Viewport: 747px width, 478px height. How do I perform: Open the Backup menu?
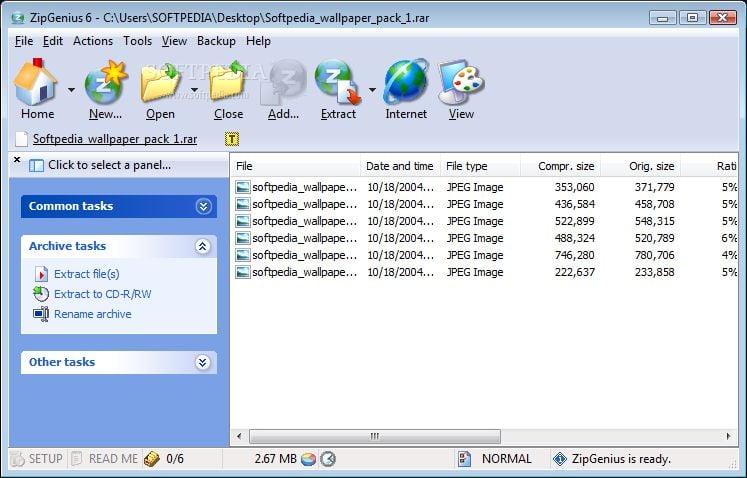216,41
